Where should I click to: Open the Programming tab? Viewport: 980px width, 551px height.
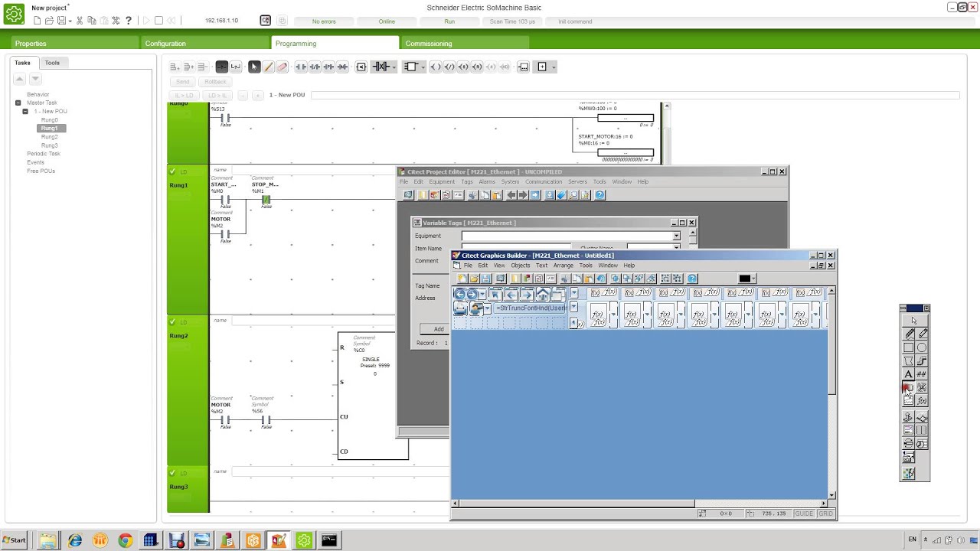[x=335, y=44]
